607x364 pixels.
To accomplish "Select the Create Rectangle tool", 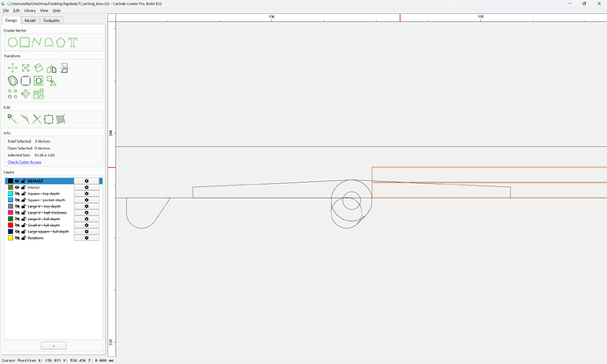I will pyautogui.click(x=25, y=42).
